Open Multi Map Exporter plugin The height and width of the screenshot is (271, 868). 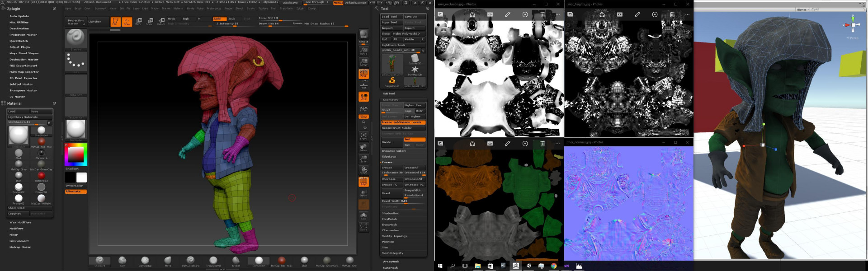(24, 72)
